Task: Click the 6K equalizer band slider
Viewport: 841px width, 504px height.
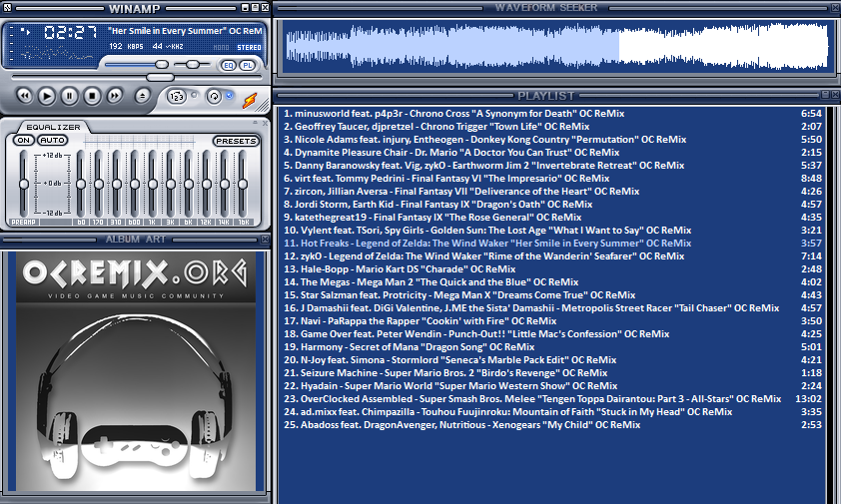Action: tap(189, 184)
